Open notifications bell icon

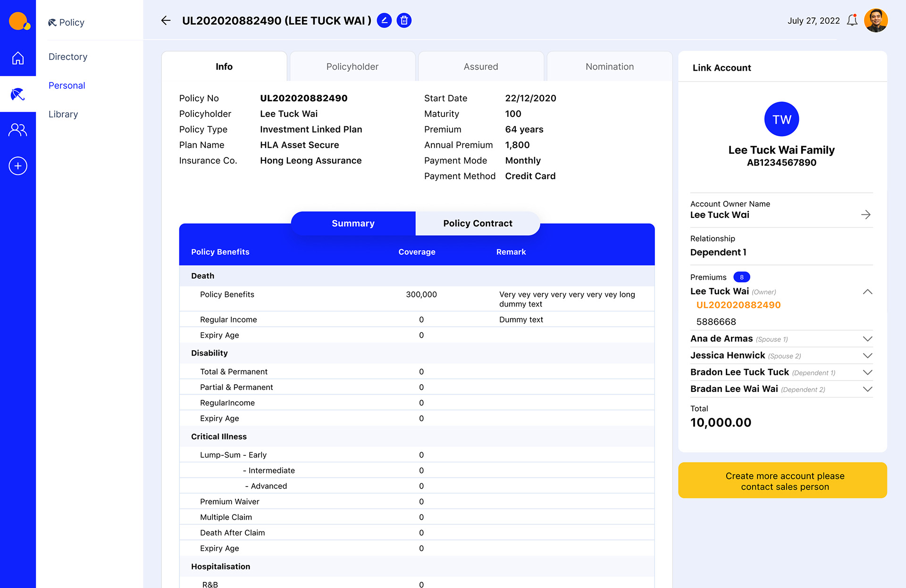click(852, 21)
